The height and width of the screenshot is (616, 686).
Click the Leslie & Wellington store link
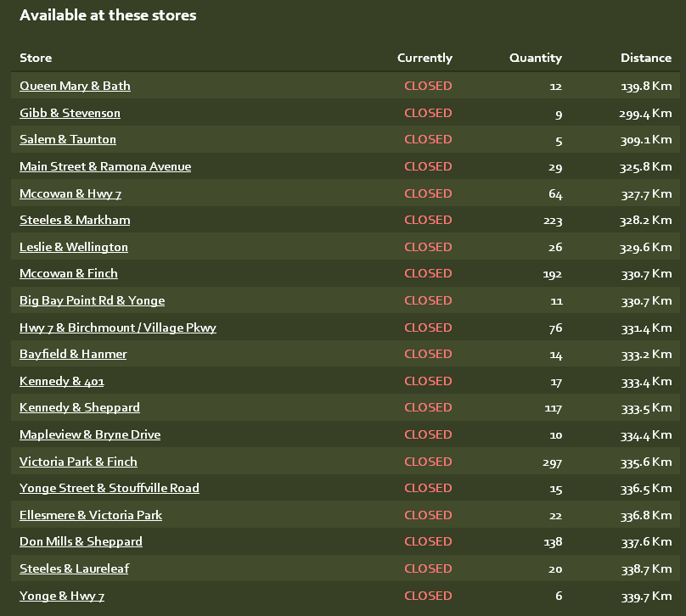click(x=74, y=247)
